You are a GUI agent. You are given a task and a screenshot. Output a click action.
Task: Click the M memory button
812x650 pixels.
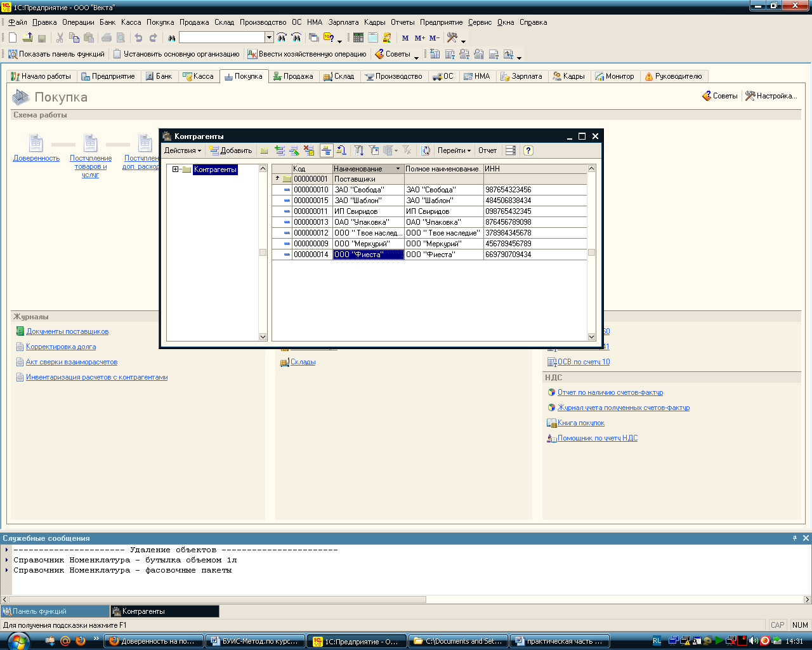click(x=405, y=38)
